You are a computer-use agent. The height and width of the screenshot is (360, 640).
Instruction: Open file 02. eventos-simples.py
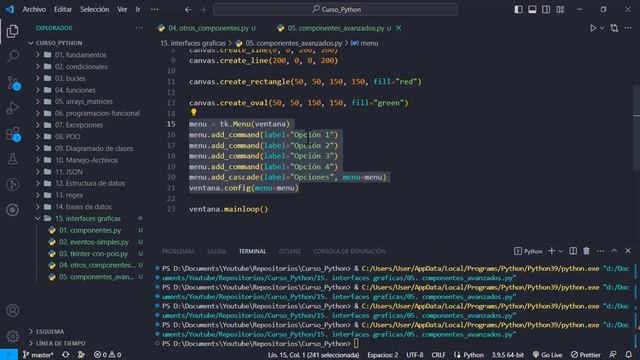[94, 242]
